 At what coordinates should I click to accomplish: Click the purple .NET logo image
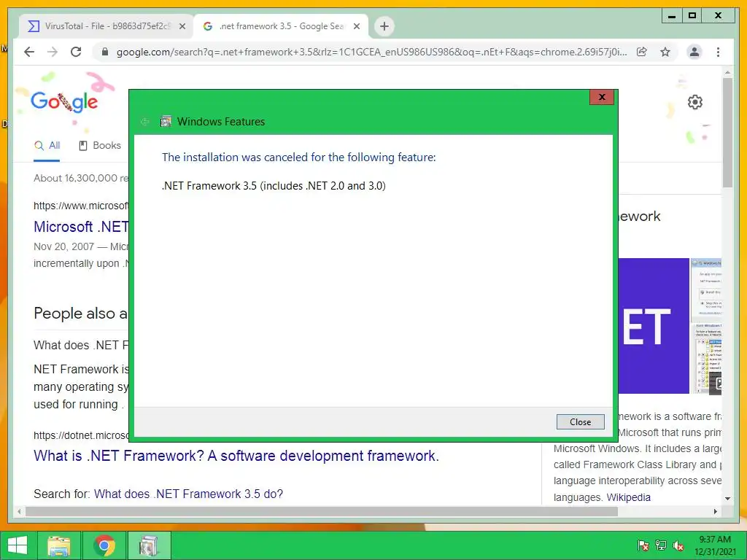tap(654, 326)
